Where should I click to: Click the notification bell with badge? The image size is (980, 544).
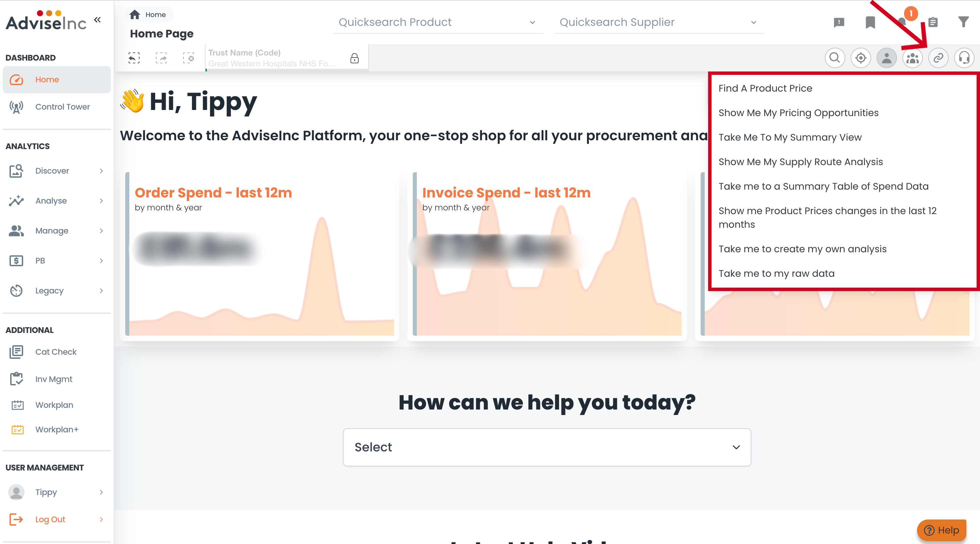coord(902,21)
